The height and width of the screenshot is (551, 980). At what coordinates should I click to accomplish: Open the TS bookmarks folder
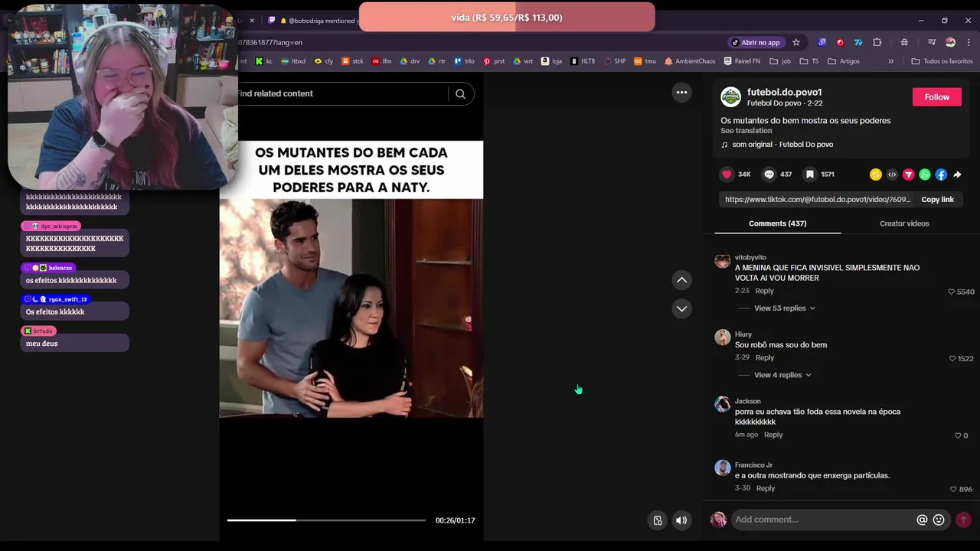tap(809, 61)
